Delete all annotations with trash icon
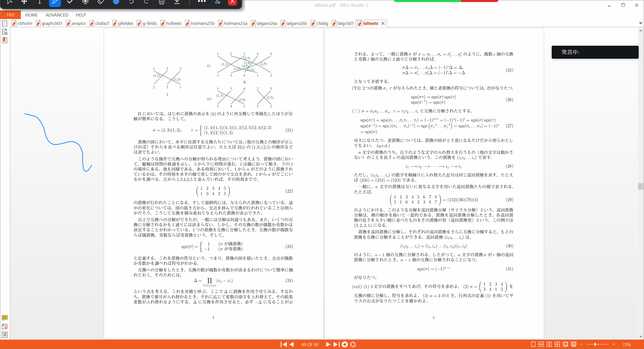The height and width of the screenshot is (349, 644). (x=161, y=2)
